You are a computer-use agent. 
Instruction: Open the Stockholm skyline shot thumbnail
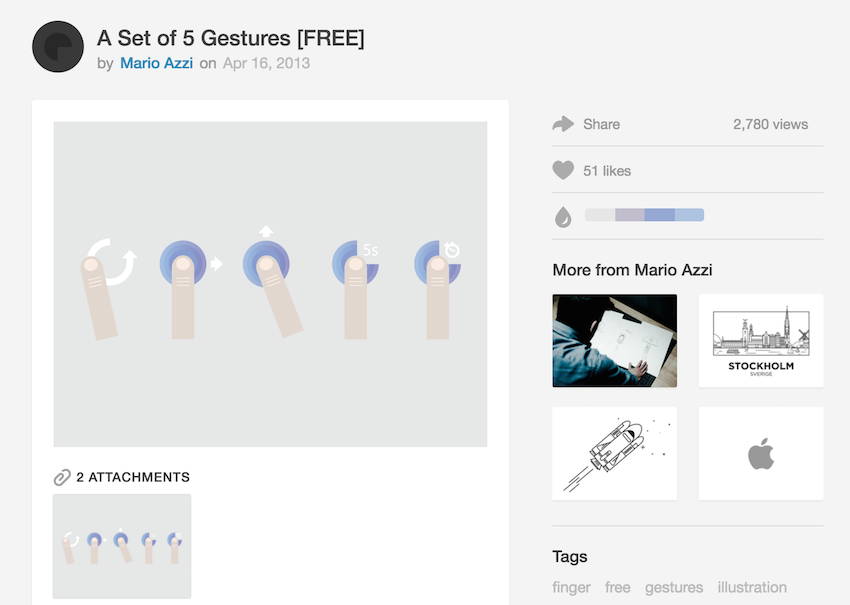click(761, 340)
